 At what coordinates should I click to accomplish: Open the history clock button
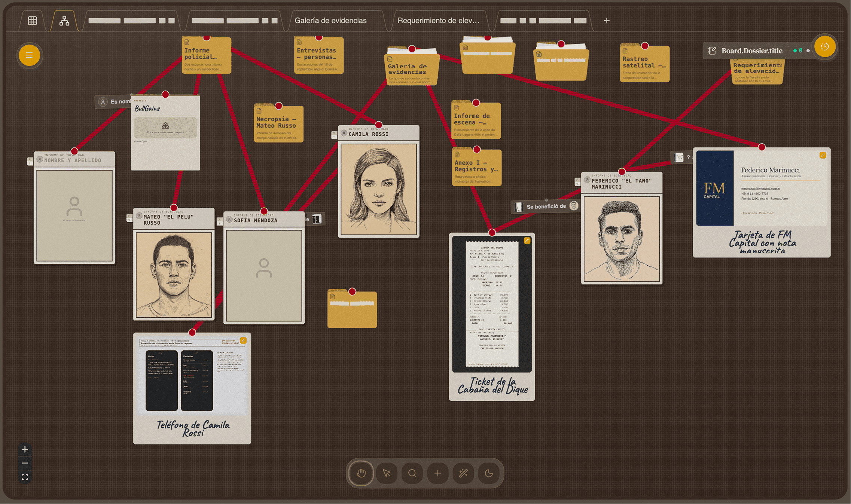click(x=825, y=47)
